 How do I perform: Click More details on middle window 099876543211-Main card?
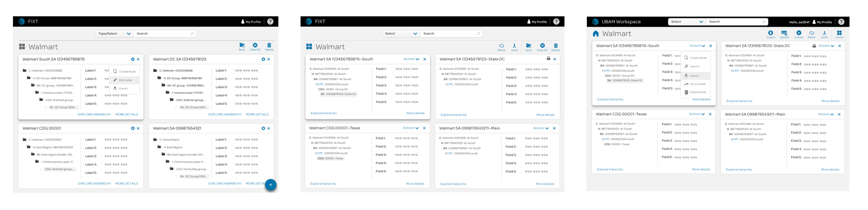[545, 184]
